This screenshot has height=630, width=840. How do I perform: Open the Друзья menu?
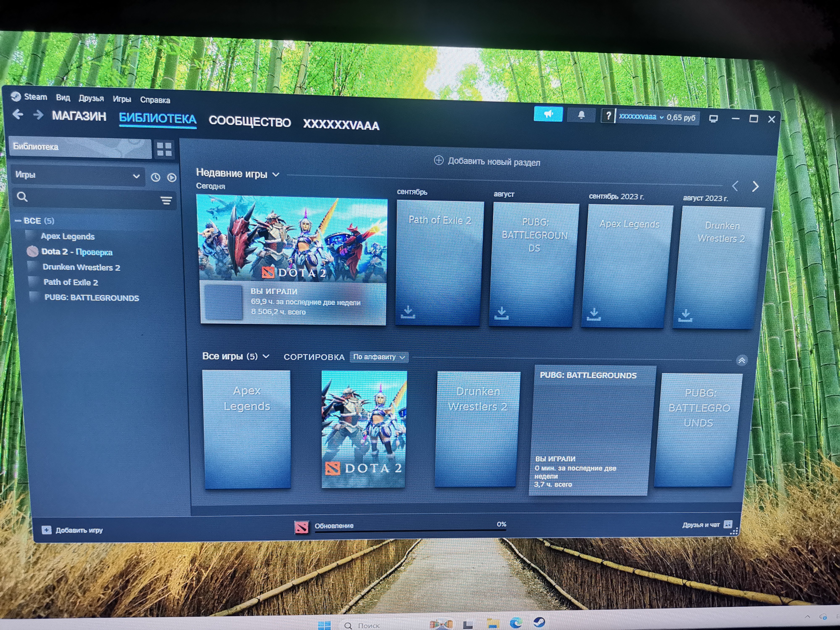click(91, 98)
